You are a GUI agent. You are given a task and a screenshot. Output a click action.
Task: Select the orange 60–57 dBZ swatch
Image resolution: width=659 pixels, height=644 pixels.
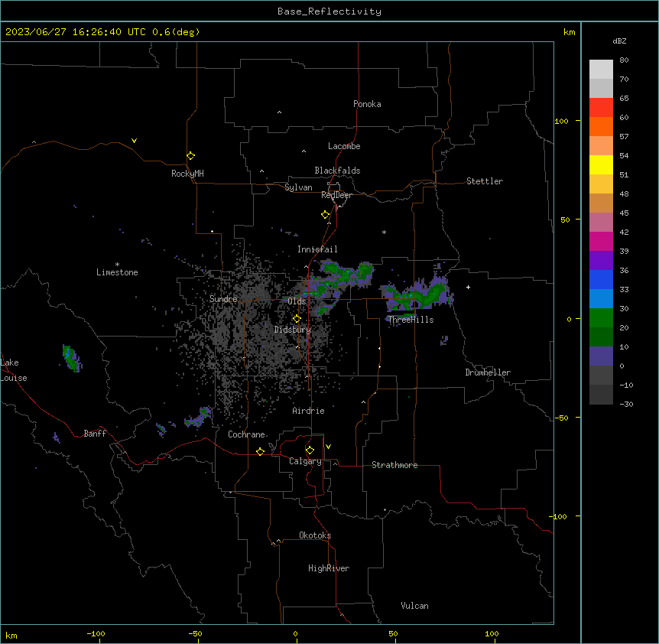pos(601,127)
